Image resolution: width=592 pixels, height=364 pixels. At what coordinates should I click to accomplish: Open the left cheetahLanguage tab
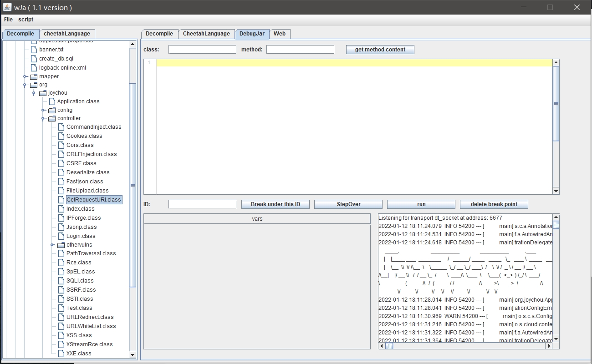[67, 34]
